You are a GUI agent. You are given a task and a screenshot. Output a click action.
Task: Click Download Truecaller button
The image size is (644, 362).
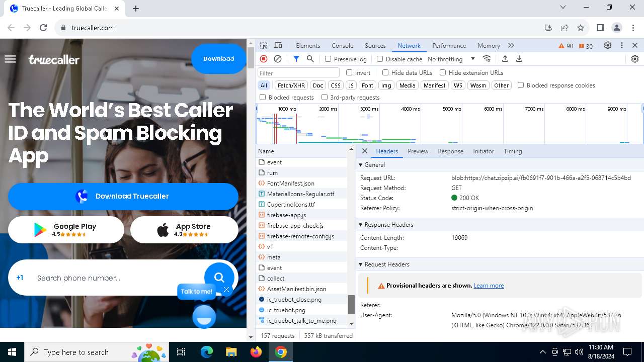(x=123, y=197)
